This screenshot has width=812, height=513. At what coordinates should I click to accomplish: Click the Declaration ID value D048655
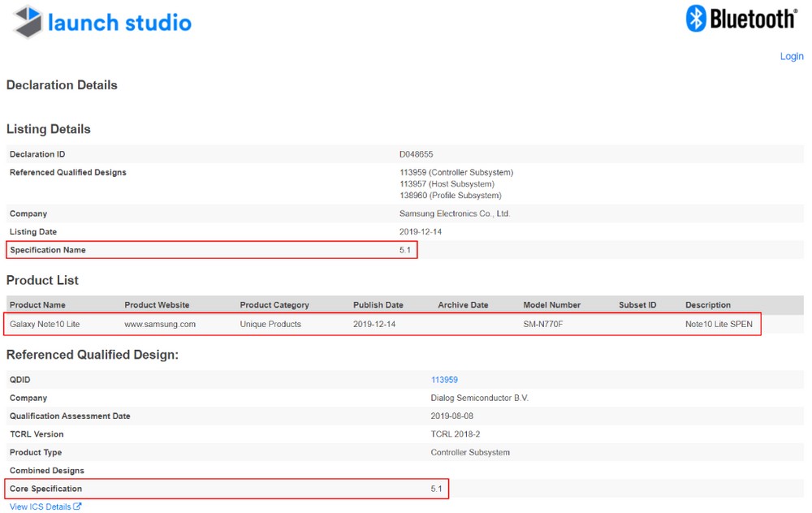click(416, 154)
